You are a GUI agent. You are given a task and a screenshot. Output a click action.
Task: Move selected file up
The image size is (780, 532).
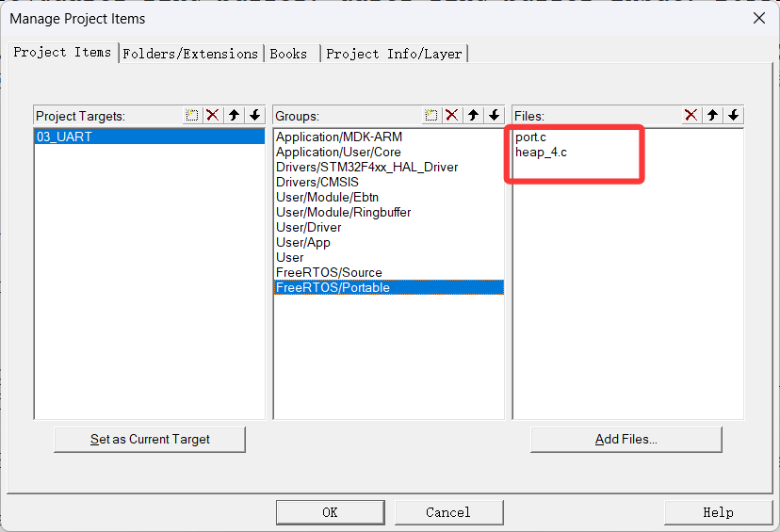712,116
